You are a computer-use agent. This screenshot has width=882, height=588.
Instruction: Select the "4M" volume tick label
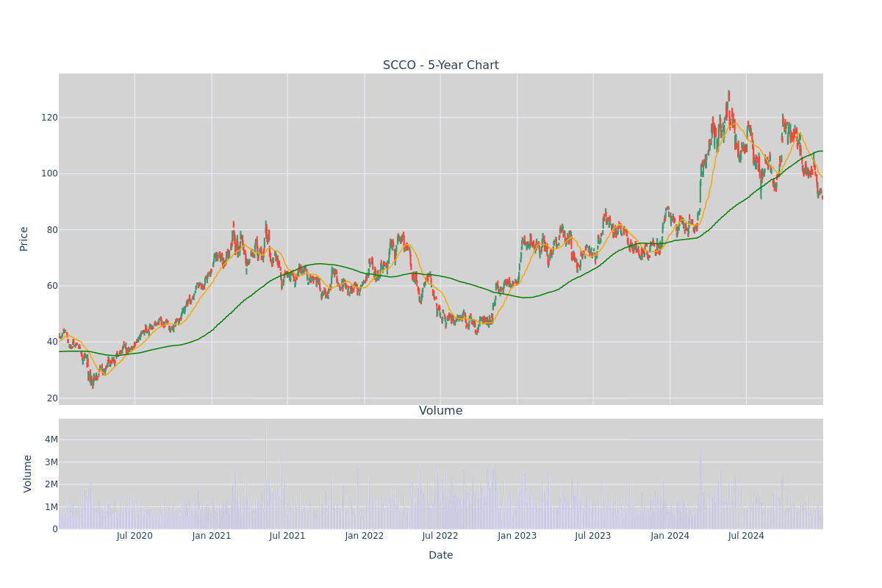click(51, 440)
